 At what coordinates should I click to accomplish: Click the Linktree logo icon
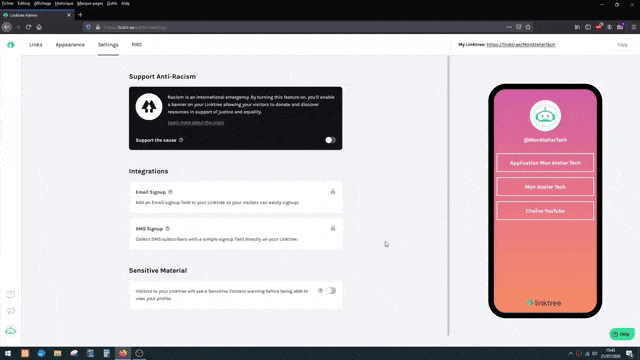click(x=11, y=44)
